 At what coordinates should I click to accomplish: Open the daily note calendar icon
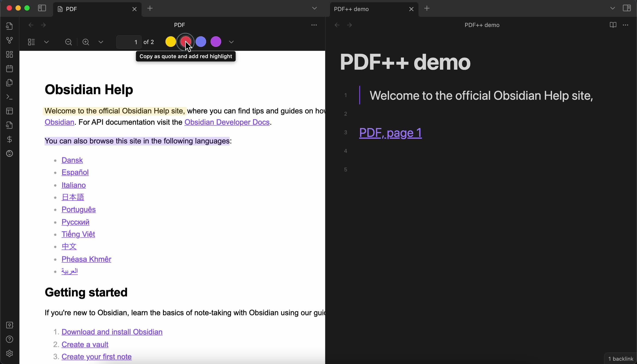click(x=10, y=69)
